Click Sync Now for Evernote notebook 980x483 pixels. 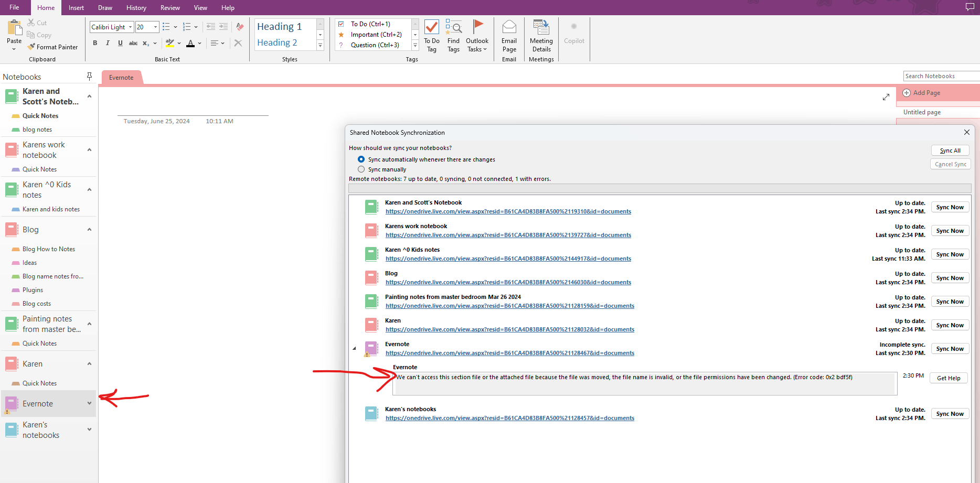[950, 349]
